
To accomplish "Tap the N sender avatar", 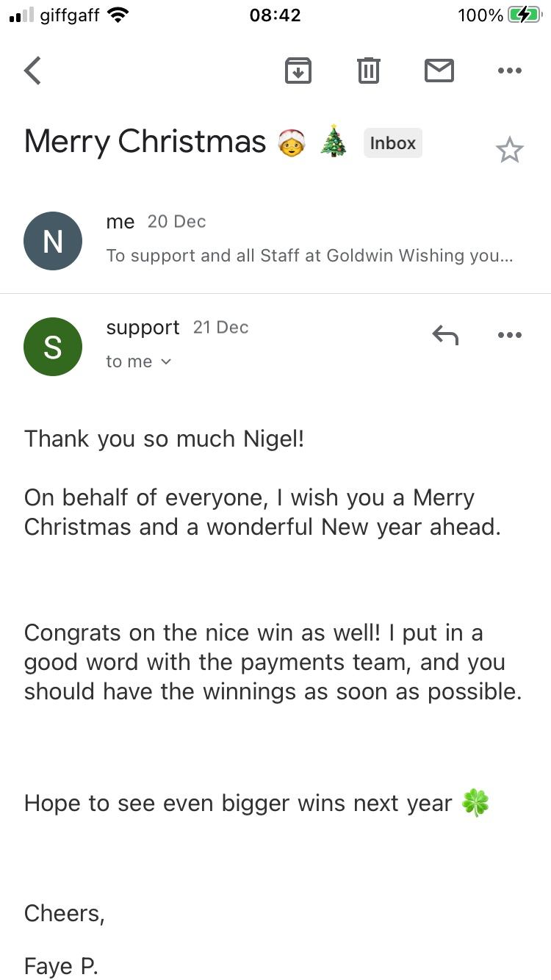I will point(53,241).
